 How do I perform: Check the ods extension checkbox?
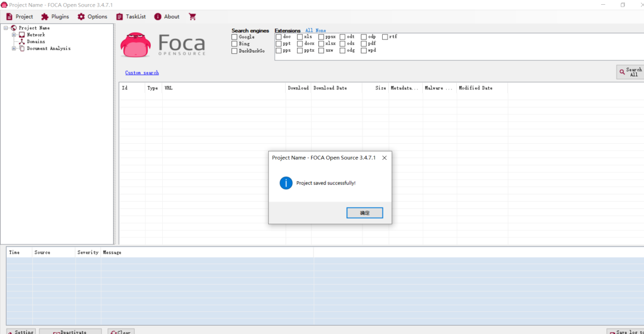click(342, 44)
